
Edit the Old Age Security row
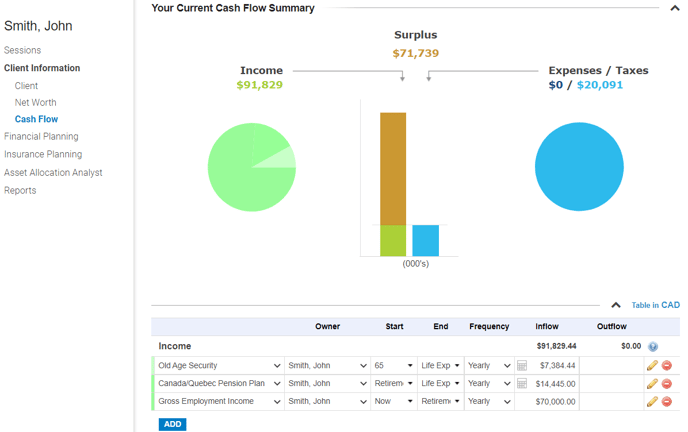pos(652,366)
